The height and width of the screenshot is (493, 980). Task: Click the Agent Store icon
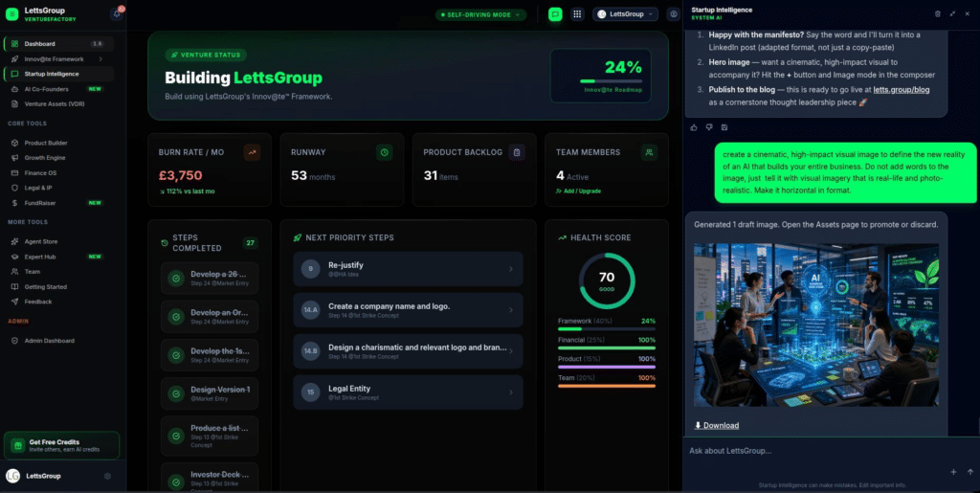tap(14, 241)
